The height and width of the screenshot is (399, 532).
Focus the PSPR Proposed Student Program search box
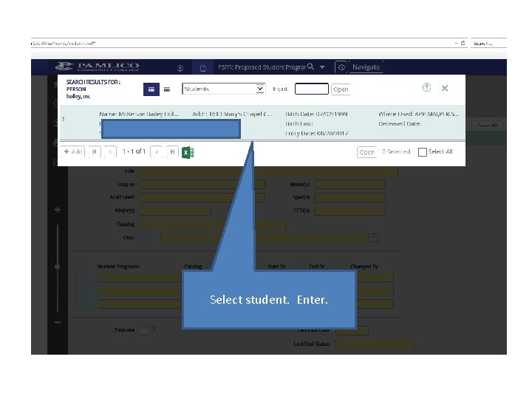click(x=262, y=67)
